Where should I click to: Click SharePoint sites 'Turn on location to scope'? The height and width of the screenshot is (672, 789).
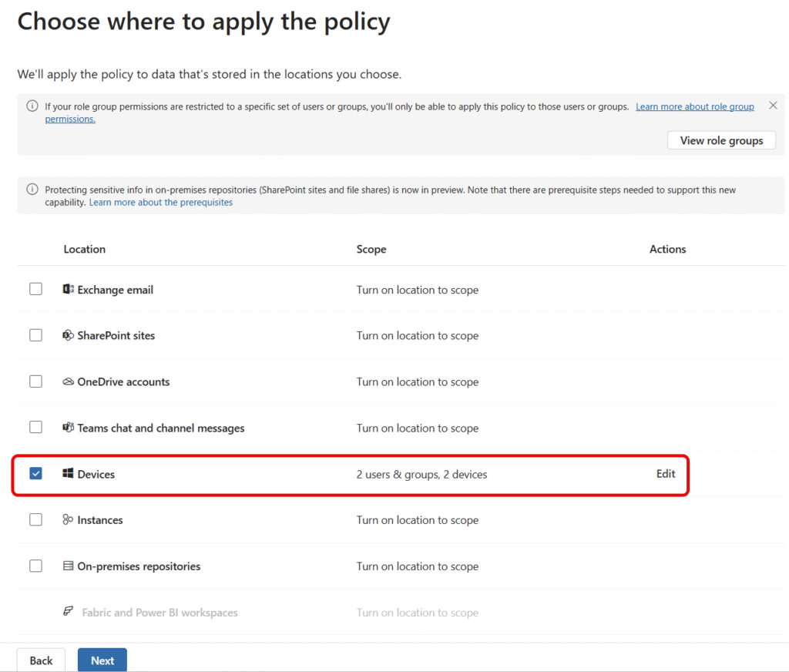(x=417, y=336)
